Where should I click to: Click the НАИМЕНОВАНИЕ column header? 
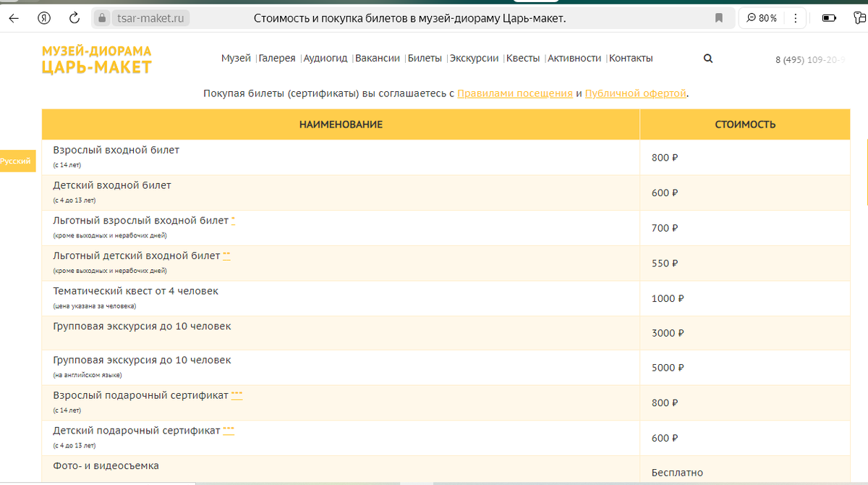click(341, 125)
